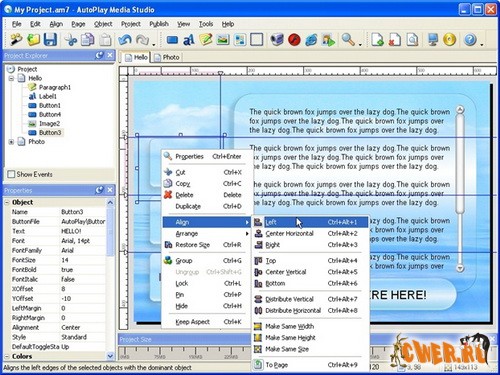Expand the Photo page tree node
Screen dimensions: 500x375
(11, 142)
